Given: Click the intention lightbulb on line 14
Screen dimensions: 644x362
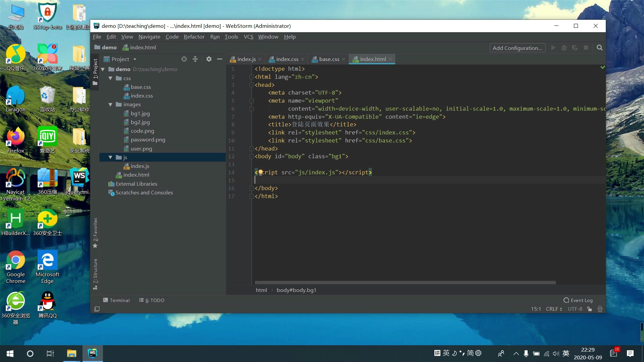Looking at the screenshot, I should click(x=260, y=172).
